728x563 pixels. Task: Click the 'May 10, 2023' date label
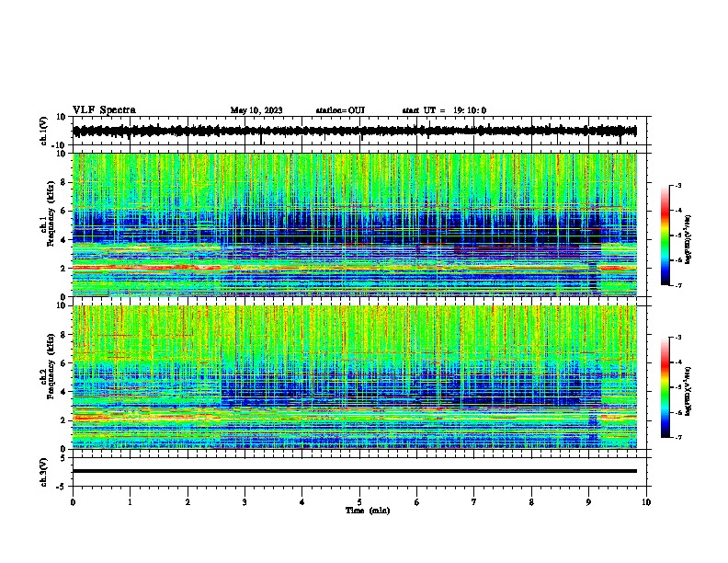tap(256, 110)
